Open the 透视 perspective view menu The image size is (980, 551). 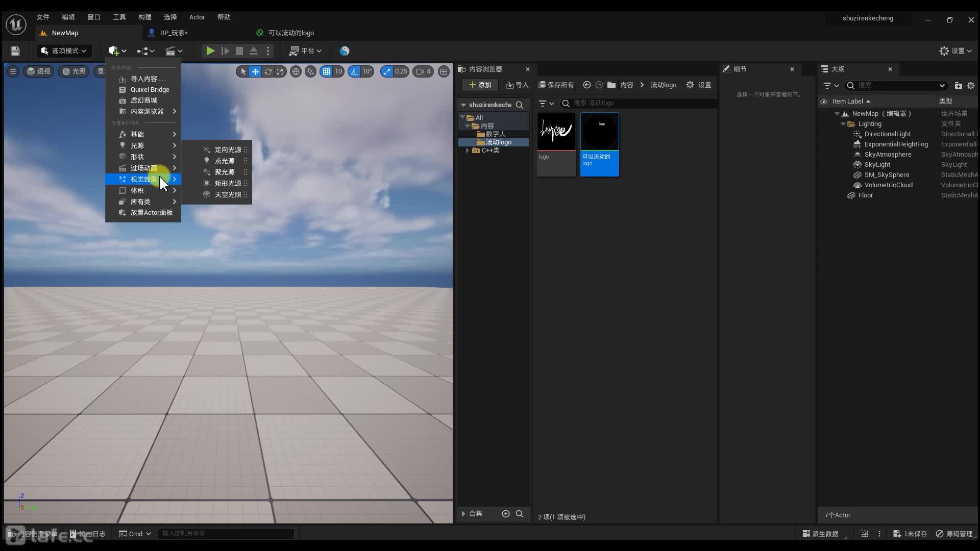click(38, 71)
